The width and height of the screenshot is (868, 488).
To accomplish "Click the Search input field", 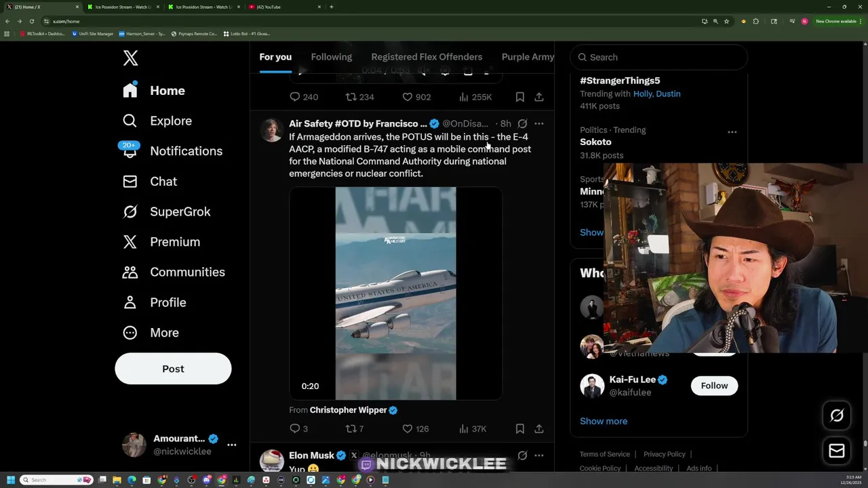I will 658,57.
